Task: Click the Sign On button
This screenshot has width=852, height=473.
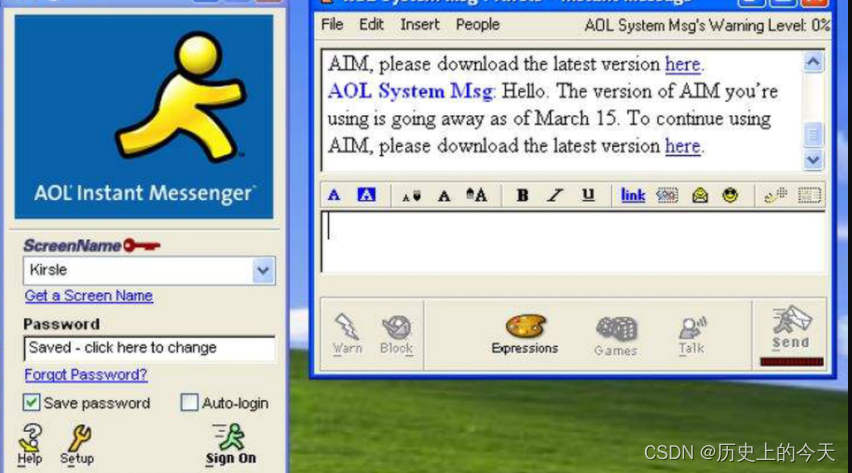Action: 231,444
